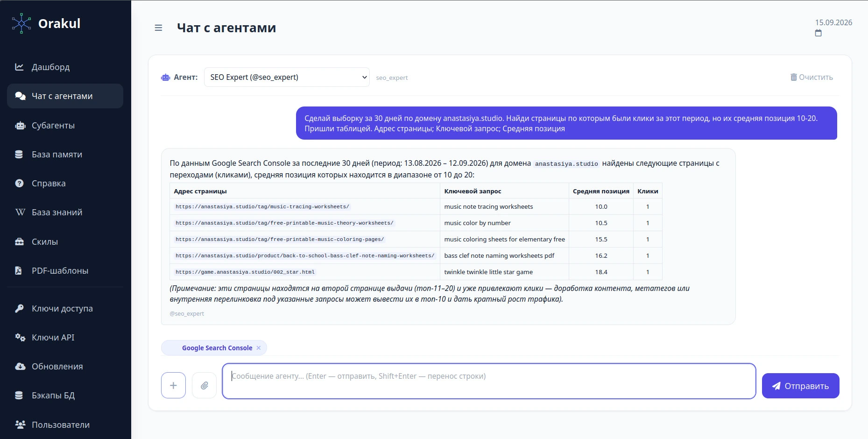Click the Очистить button
The width and height of the screenshot is (868, 439).
coord(812,77)
